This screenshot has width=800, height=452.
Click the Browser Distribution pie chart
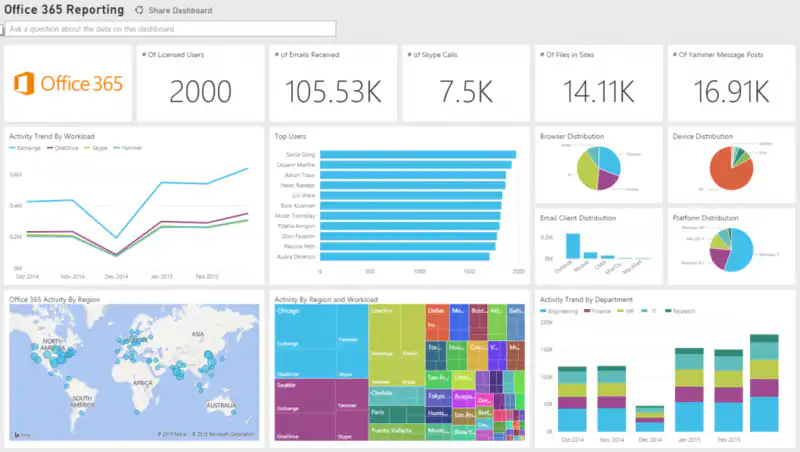pyautogui.click(x=597, y=167)
